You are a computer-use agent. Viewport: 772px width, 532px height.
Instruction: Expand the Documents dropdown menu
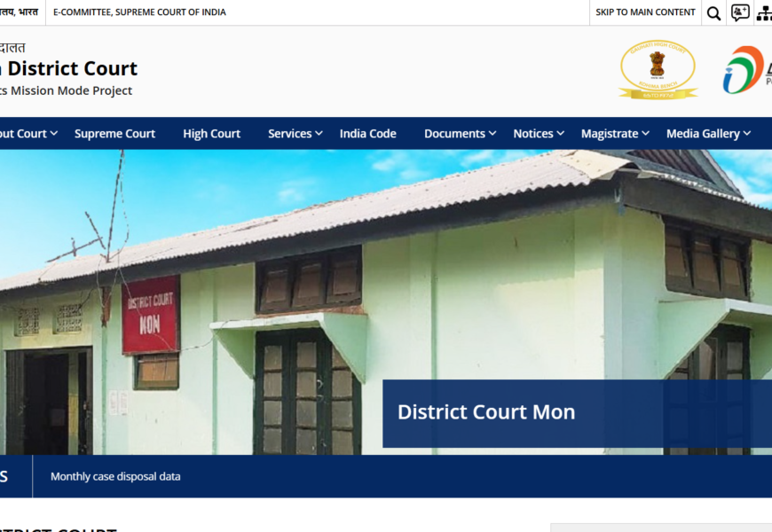(x=461, y=134)
